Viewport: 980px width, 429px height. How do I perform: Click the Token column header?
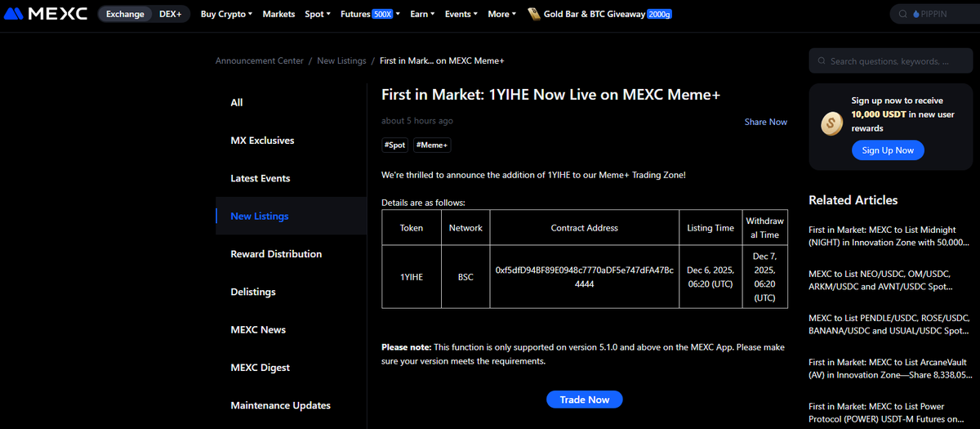point(412,228)
